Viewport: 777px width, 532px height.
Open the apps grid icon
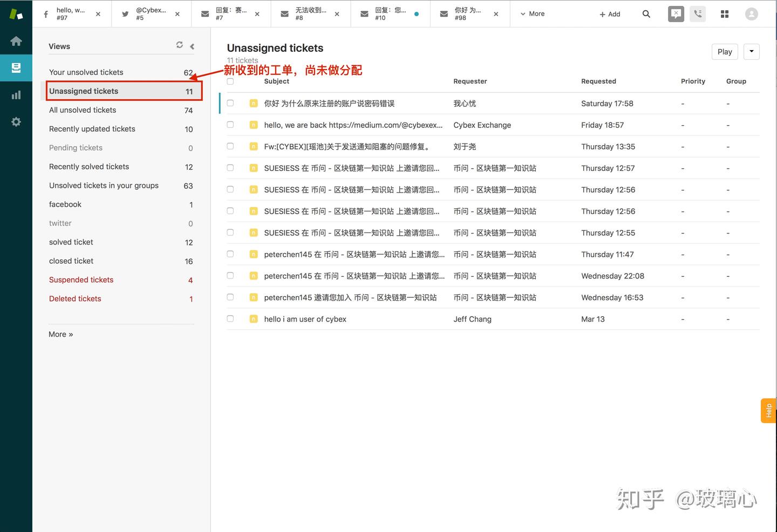725,13
